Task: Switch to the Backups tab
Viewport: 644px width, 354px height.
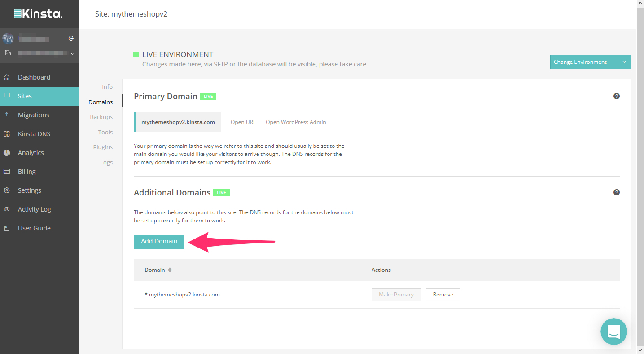Action: (101, 117)
